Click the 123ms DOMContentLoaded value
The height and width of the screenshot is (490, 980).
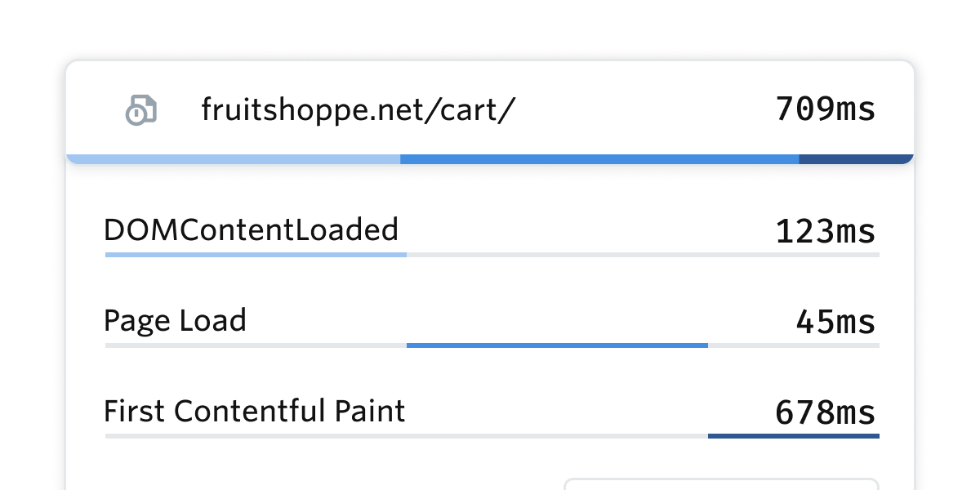click(825, 232)
